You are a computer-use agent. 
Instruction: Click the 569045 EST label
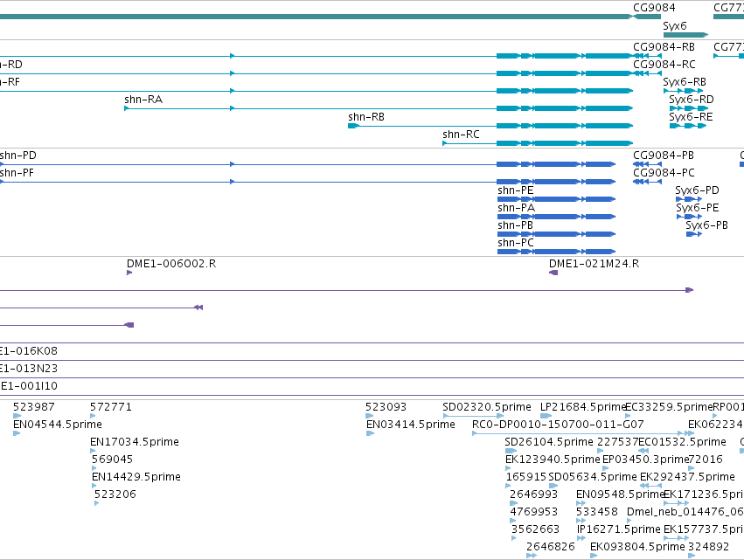(113, 460)
